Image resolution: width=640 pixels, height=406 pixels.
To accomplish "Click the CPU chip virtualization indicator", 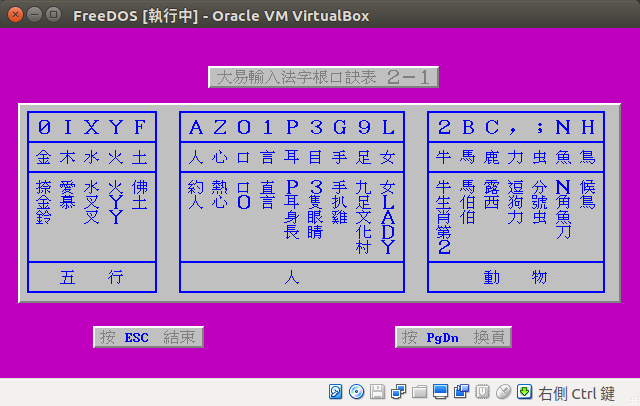I will tap(483, 391).
